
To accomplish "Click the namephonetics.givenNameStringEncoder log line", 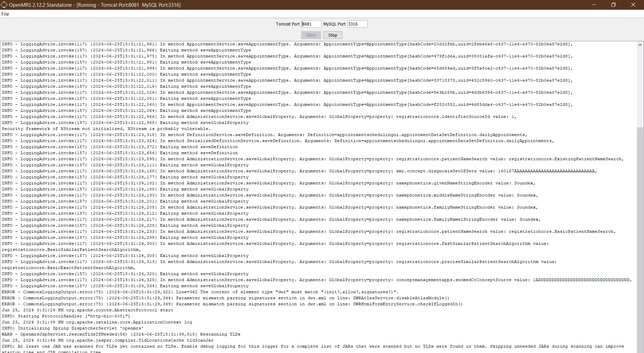I will click(x=268, y=183).
